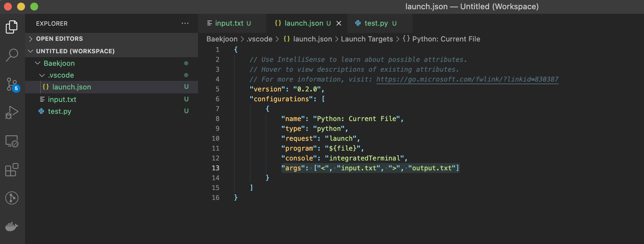Image resolution: width=644 pixels, height=244 pixels.
Task: Expand the OPEN EDITORS section
Action: pos(111,39)
